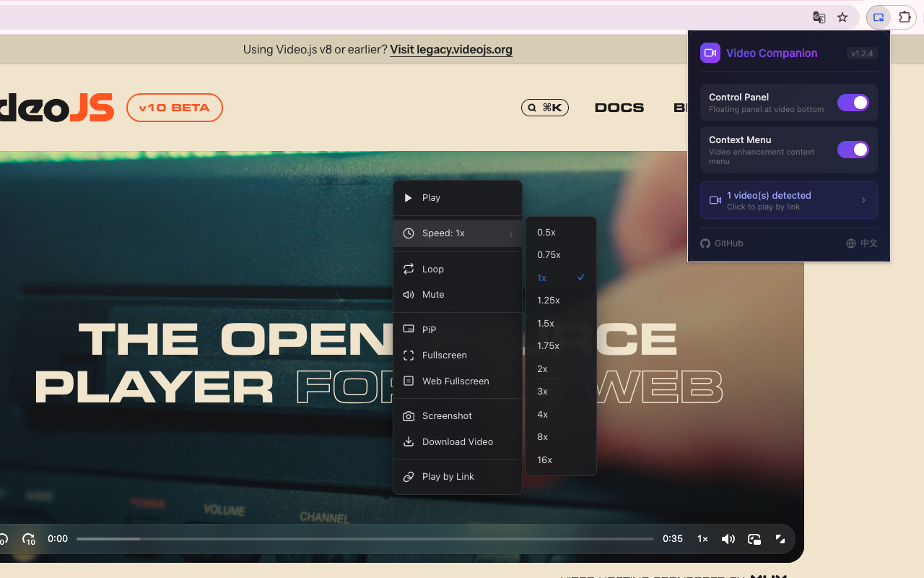Enter fullscreen using player bar expand icon
Viewport: 924px width, 578px height.
tap(780, 539)
